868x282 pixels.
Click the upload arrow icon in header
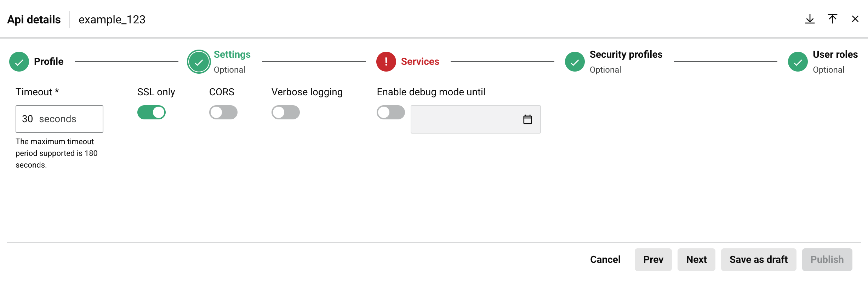832,19
